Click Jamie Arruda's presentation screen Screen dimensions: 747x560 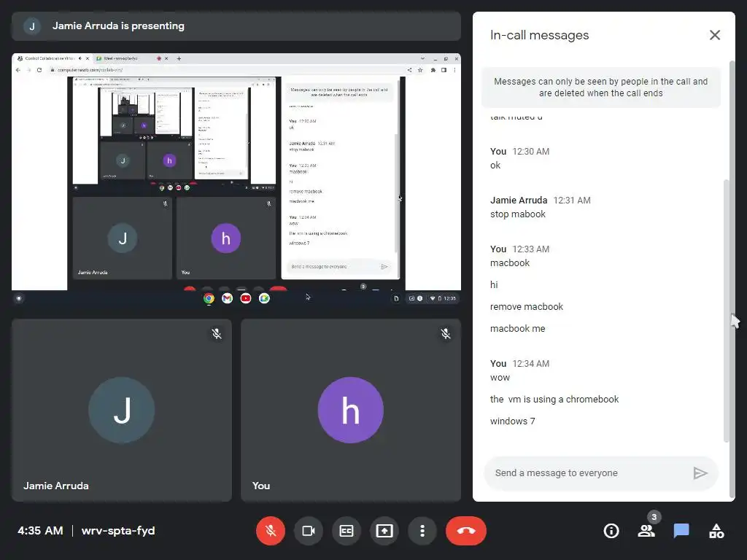pos(236,179)
